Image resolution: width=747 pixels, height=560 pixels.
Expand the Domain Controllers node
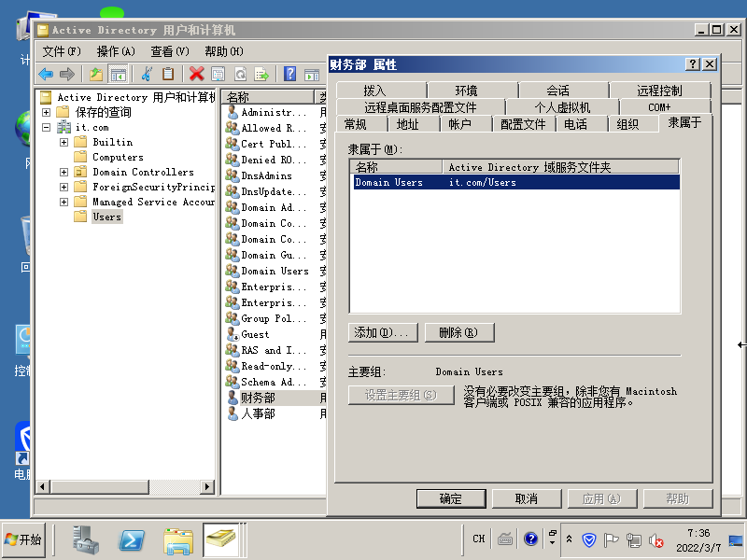63,172
